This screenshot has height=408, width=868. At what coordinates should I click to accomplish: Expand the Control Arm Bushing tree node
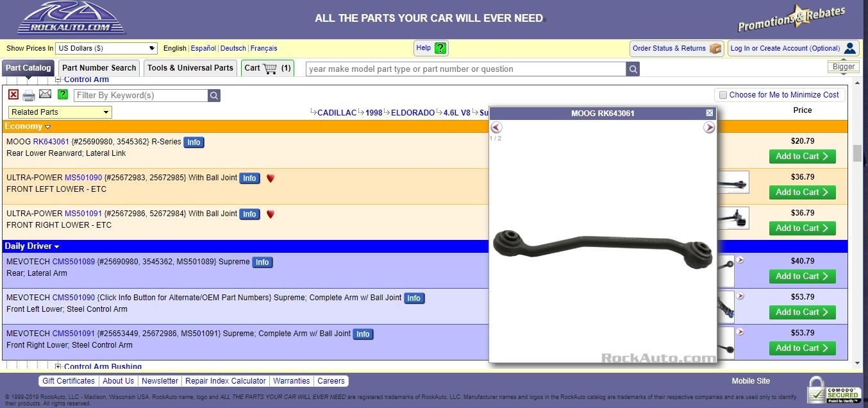click(58, 367)
